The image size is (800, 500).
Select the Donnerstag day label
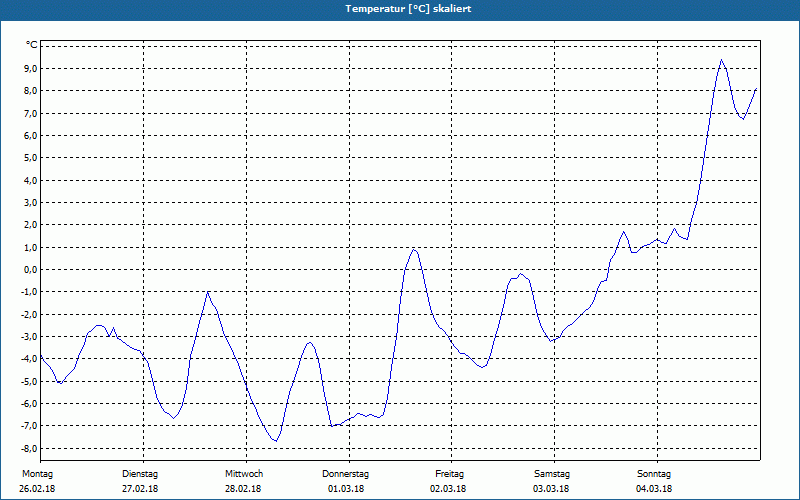coord(345,474)
